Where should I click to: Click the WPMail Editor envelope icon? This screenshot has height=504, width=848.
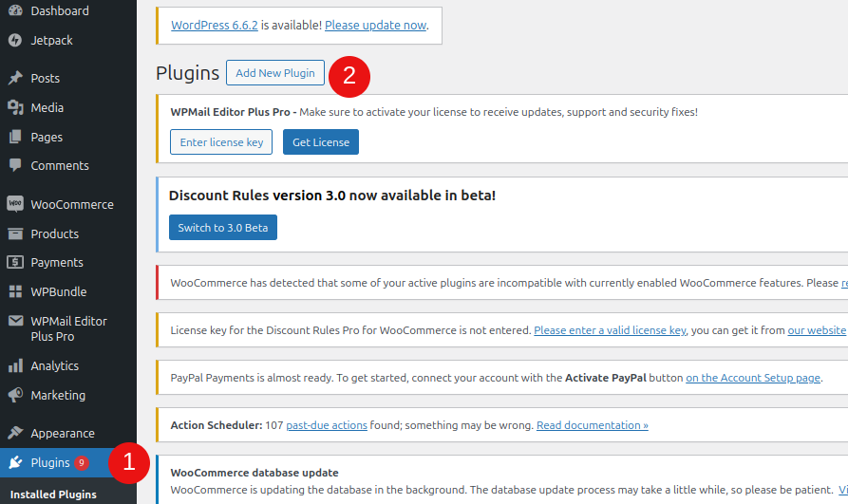tap(15, 321)
